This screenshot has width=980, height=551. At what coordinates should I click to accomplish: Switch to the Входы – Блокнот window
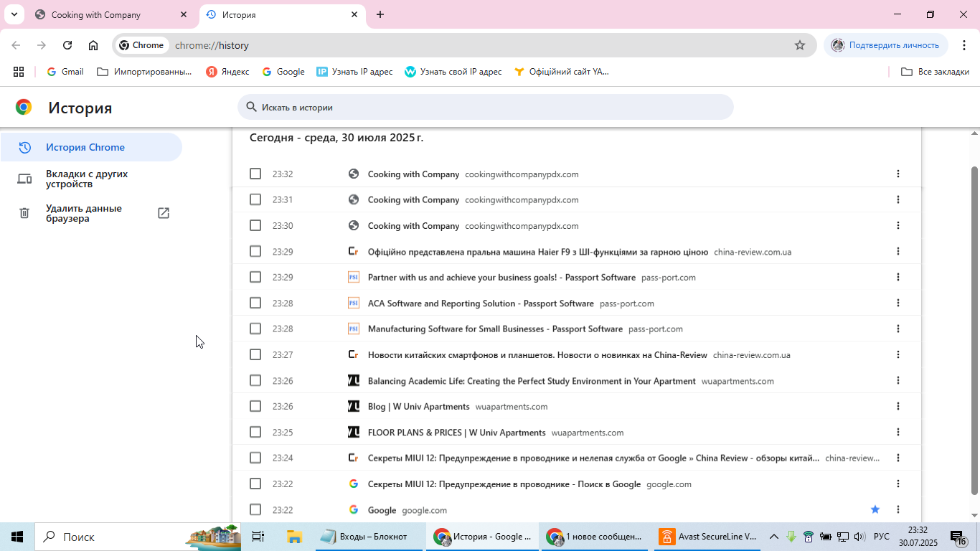(x=369, y=537)
